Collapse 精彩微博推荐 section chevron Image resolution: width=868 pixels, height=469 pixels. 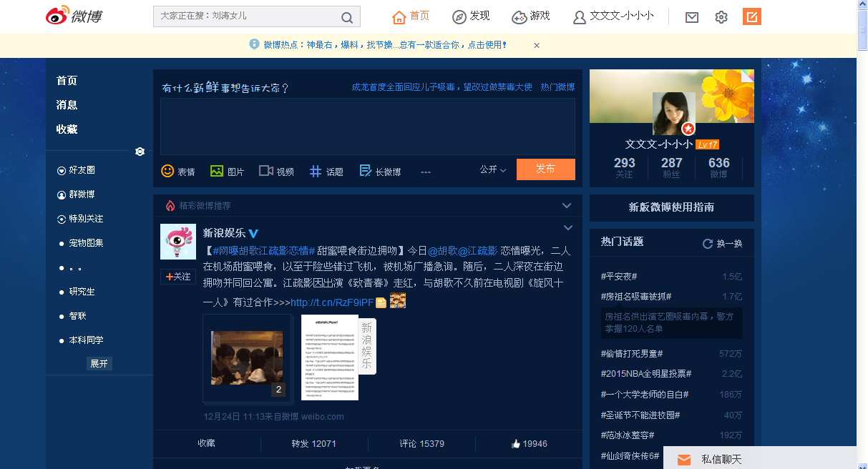click(x=567, y=206)
